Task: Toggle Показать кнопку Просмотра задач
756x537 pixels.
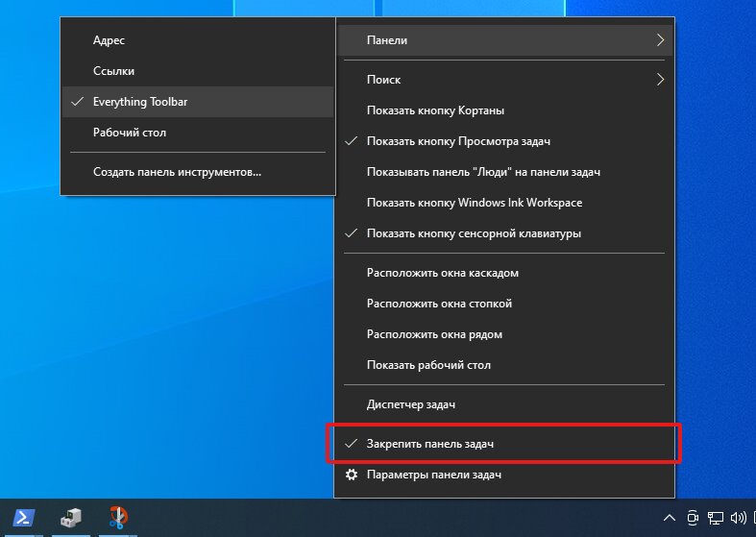Action: (504, 141)
